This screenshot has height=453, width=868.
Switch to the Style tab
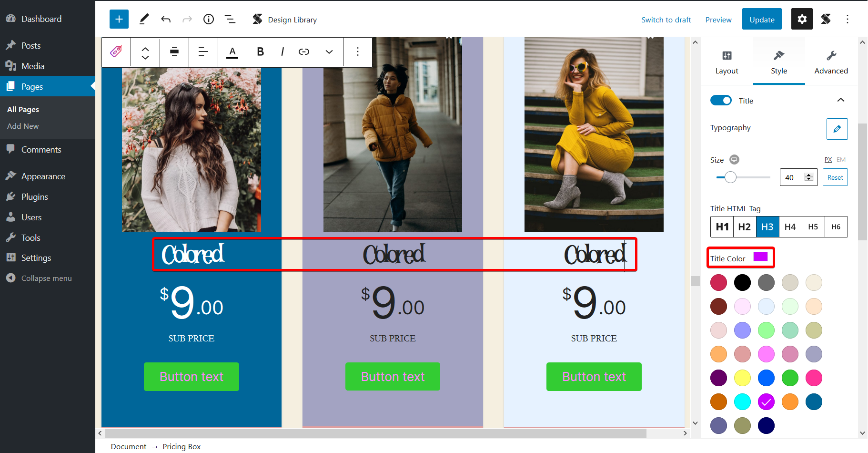pos(779,62)
